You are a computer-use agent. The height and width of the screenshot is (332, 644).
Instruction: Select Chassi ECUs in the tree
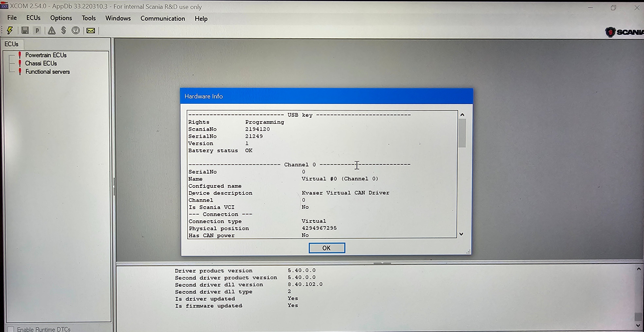(41, 63)
